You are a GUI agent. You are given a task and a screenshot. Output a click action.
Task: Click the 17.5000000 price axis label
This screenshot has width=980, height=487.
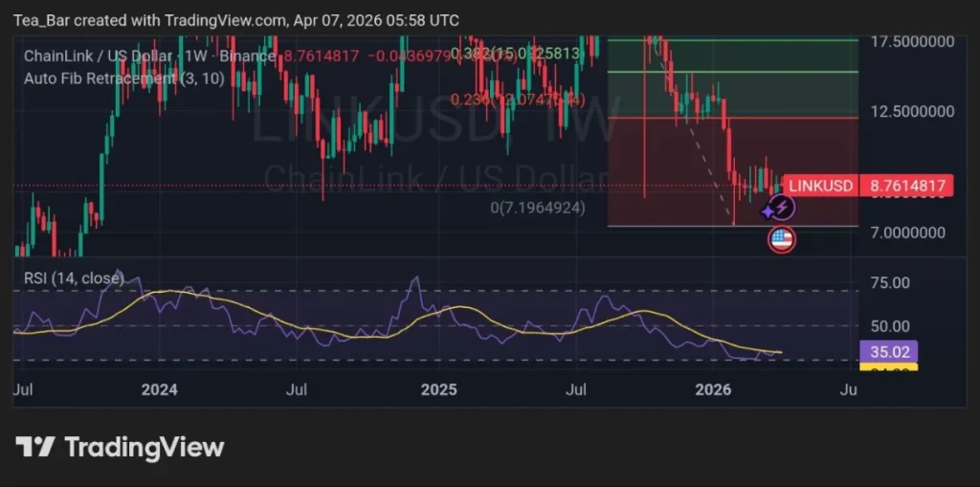tap(912, 42)
